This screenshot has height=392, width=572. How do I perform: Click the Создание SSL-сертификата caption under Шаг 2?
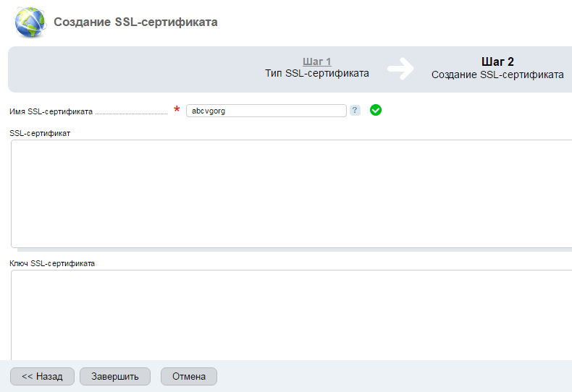point(497,74)
